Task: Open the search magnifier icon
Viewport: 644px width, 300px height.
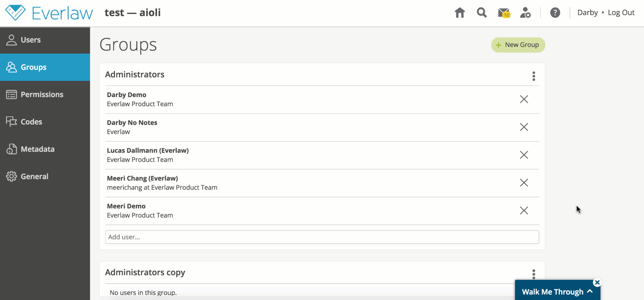Action: click(x=482, y=13)
